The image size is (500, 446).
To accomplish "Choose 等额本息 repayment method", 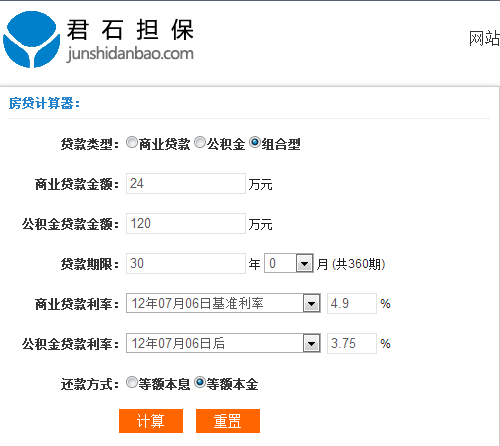I will tap(132, 382).
